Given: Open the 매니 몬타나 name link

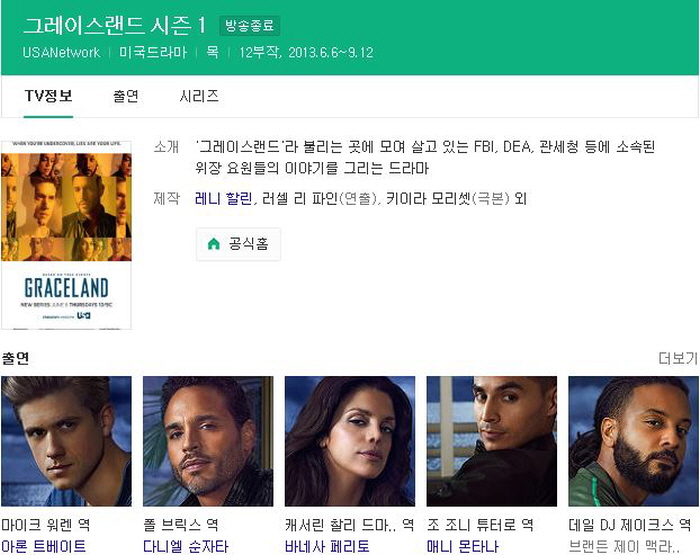Looking at the screenshot, I should (462, 546).
